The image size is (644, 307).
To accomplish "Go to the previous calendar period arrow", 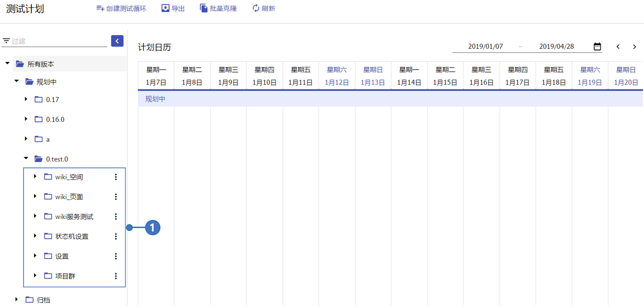I will point(618,47).
